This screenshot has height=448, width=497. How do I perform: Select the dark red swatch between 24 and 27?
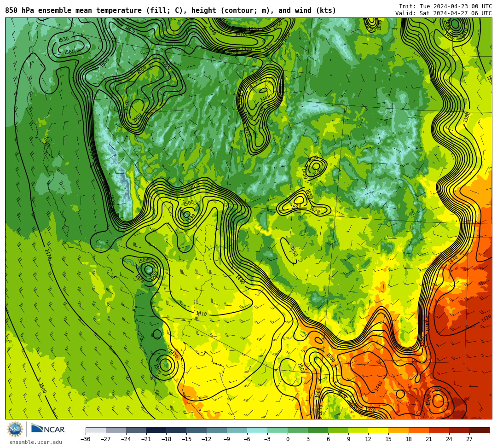click(x=460, y=430)
